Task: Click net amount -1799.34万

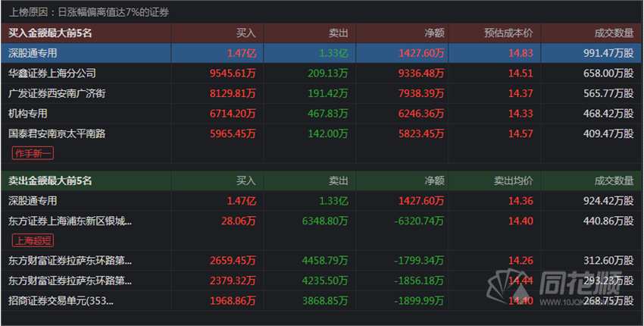Action: [x=419, y=261]
